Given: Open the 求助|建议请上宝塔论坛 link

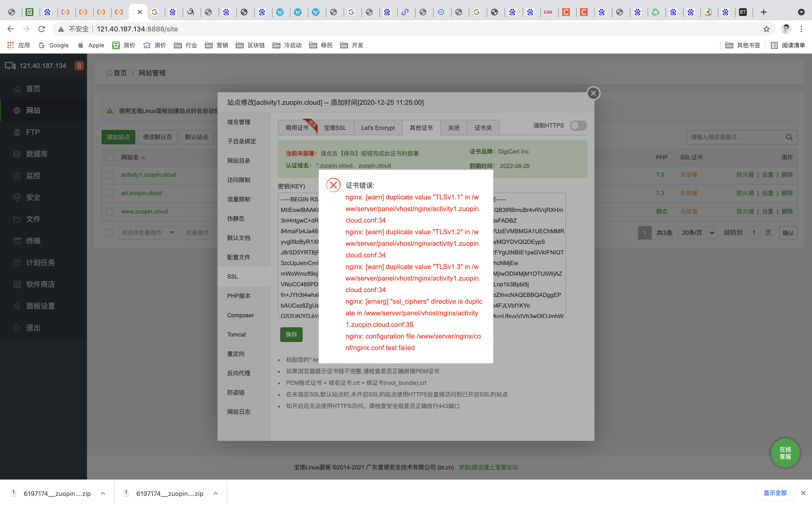Looking at the screenshot, I should point(488,467).
